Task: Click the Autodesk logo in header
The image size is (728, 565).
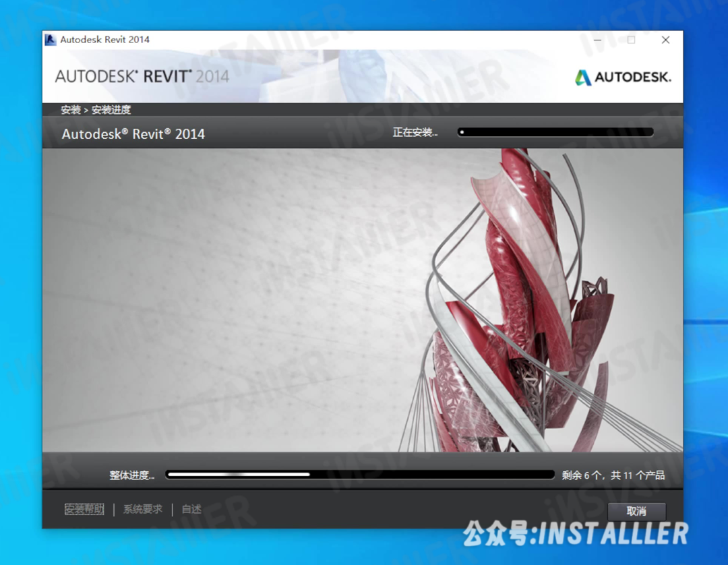Action: coord(623,77)
